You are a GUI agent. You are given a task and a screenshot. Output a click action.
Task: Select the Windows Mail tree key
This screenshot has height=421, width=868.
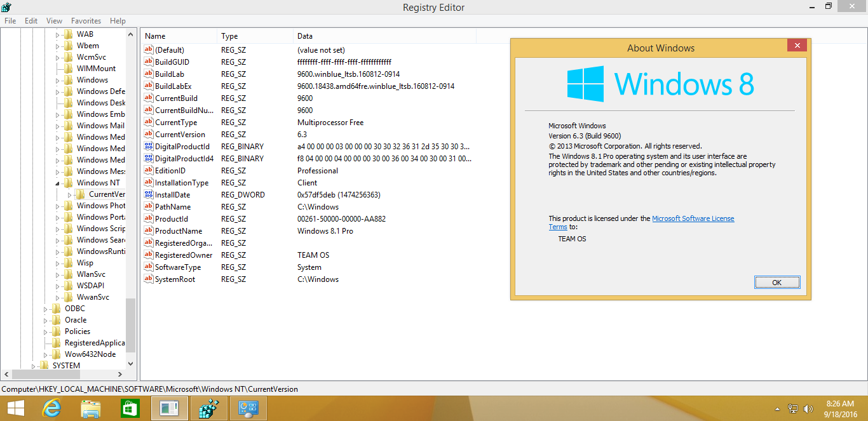(x=100, y=126)
